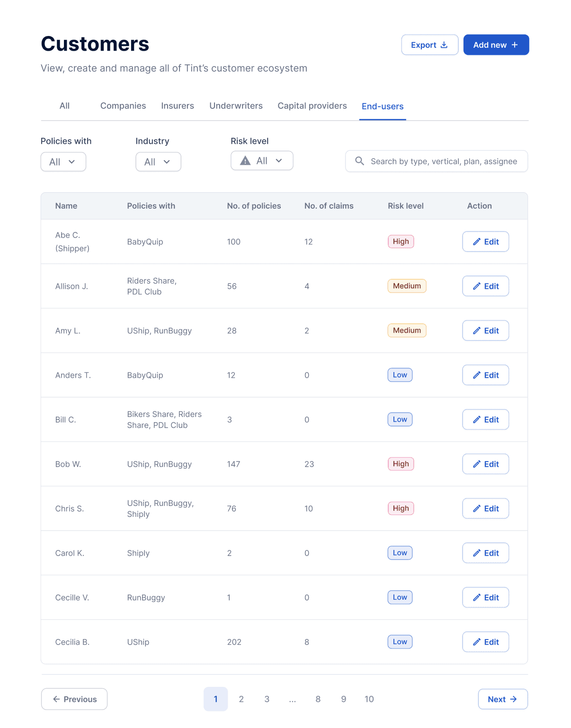This screenshot has width=571, height=728.
Task: Switch to Capital providers tab
Action: pyautogui.click(x=312, y=106)
